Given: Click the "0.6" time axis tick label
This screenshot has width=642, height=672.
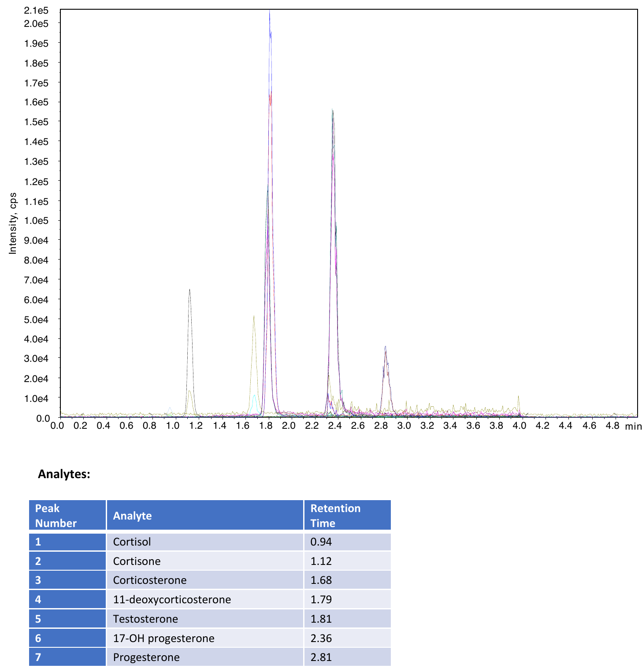Looking at the screenshot, I should click(x=127, y=425).
